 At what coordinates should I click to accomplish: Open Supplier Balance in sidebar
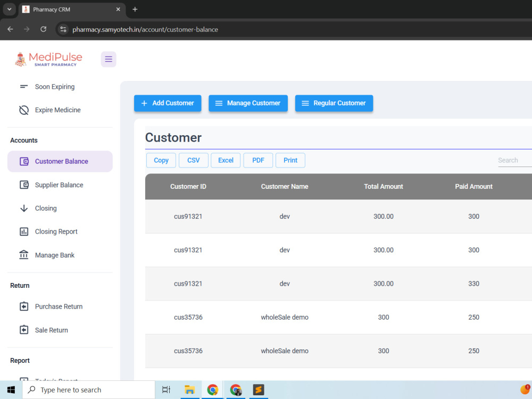60,185
